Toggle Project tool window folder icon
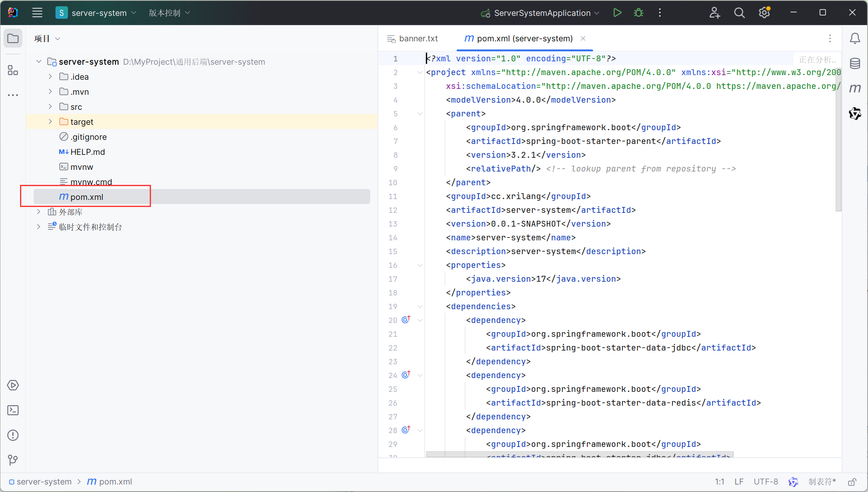 click(13, 39)
